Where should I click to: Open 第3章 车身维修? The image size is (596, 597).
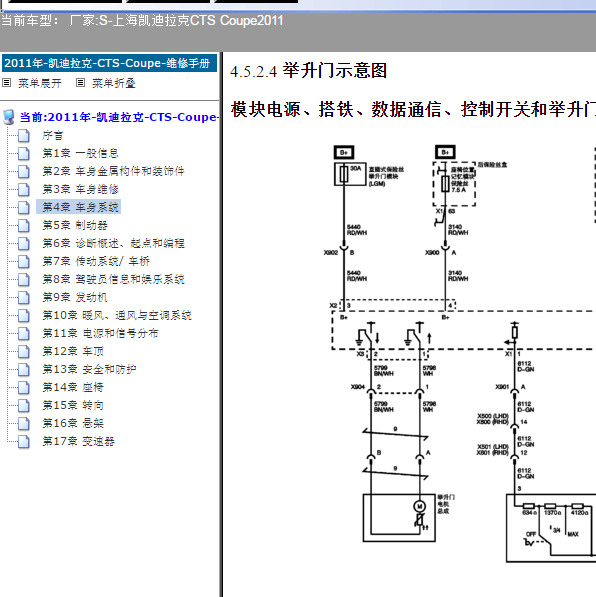point(80,189)
